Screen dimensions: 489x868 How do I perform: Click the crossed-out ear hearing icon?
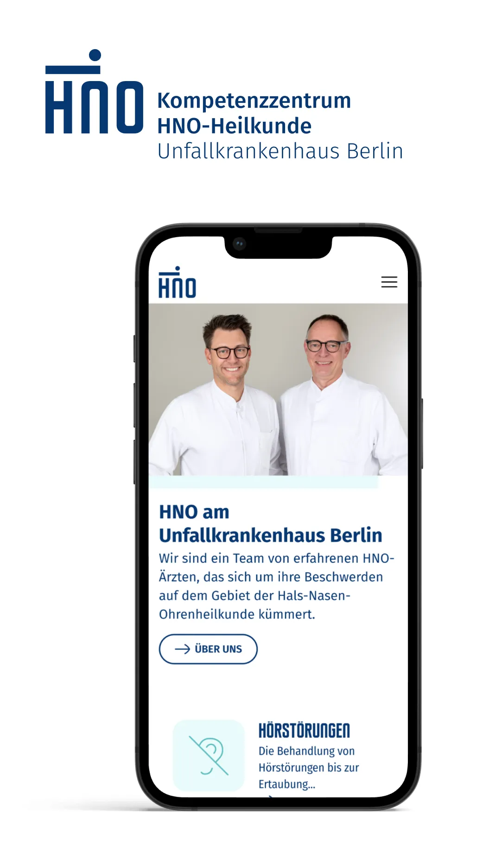pos(209,755)
